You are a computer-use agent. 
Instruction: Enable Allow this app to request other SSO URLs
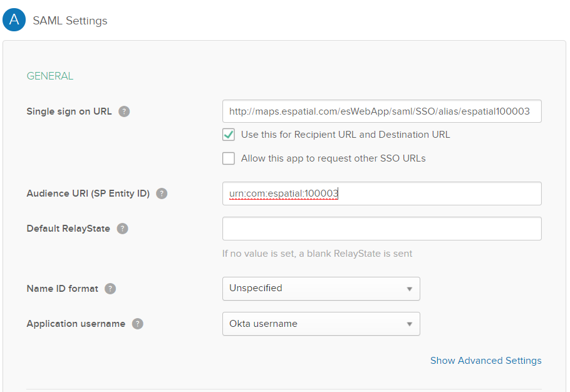pos(229,158)
